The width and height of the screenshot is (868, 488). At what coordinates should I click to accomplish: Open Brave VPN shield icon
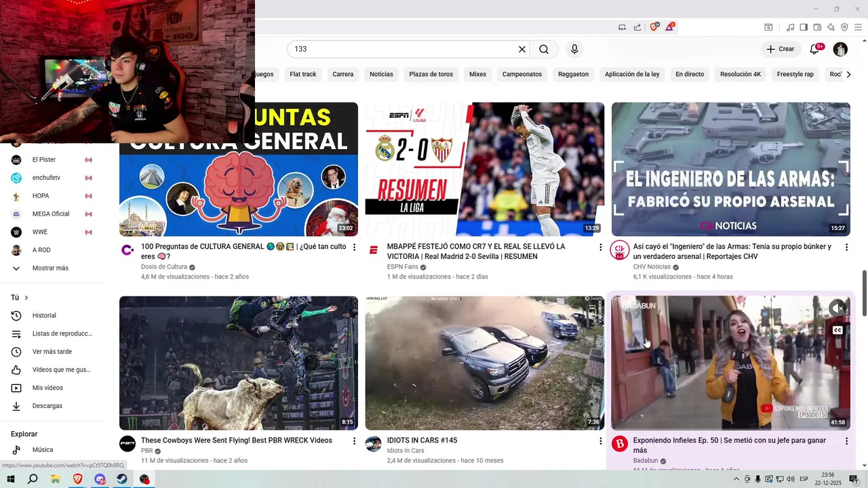click(x=844, y=27)
